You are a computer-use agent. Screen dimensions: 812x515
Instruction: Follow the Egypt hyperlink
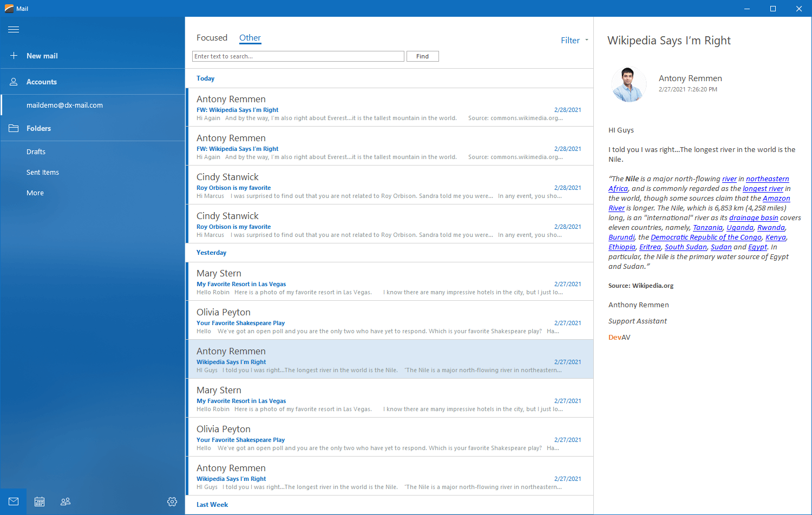757,247
